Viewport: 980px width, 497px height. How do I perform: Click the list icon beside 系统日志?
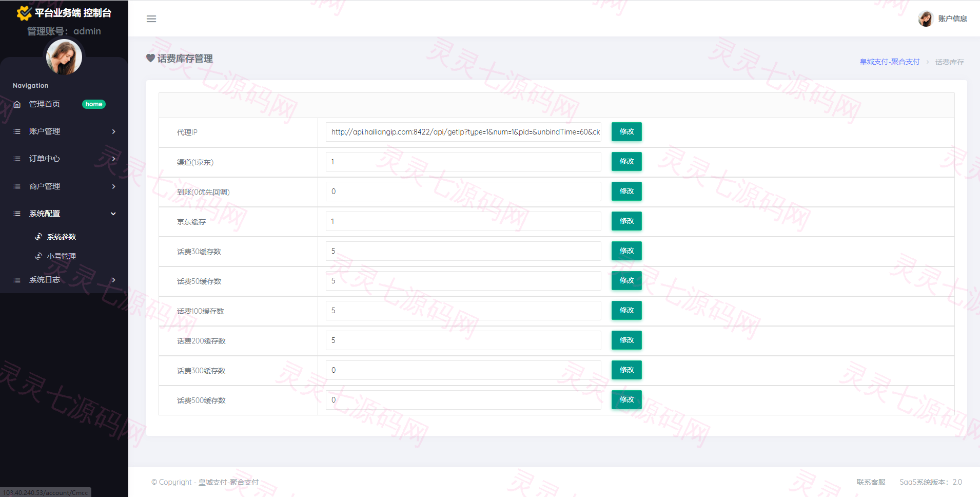pyautogui.click(x=17, y=280)
